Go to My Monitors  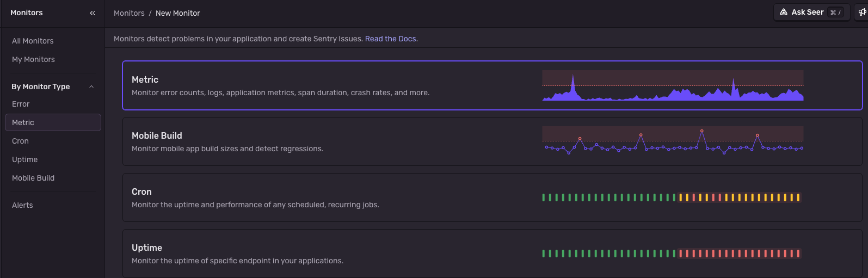tap(33, 59)
